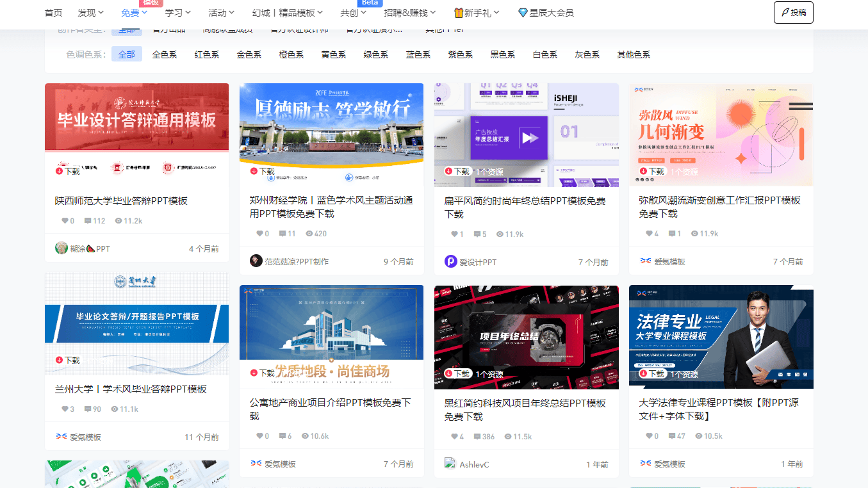
Task: Open the 招聘&赚钱 dropdown menu
Action: point(409,13)
